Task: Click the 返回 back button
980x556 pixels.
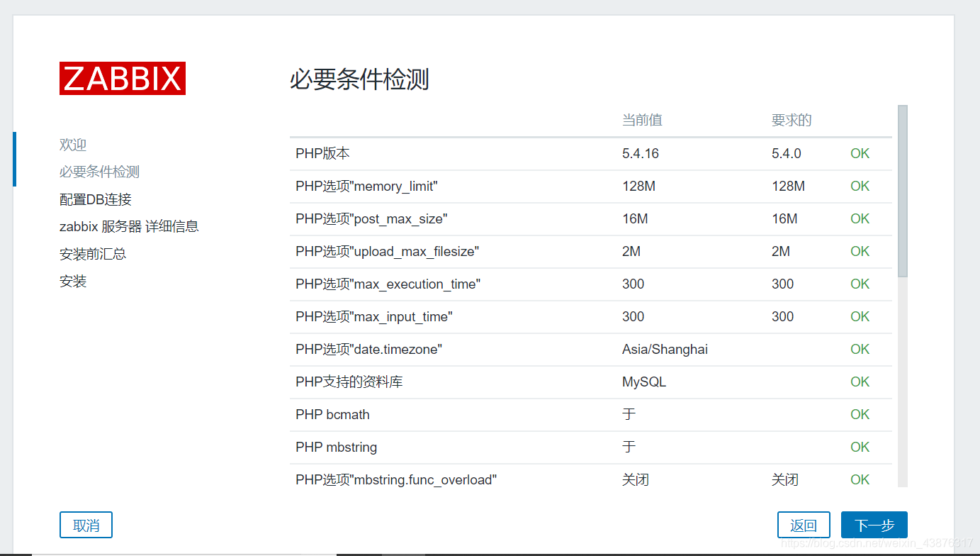Action: [x=804, y=525]
